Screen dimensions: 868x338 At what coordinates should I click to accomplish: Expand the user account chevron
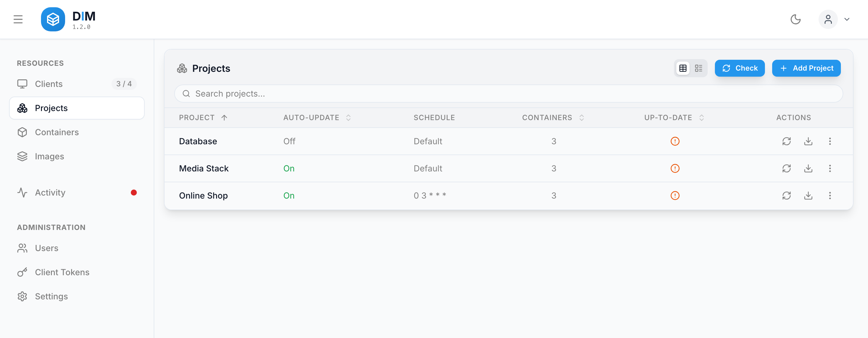[x=847, y=19]
